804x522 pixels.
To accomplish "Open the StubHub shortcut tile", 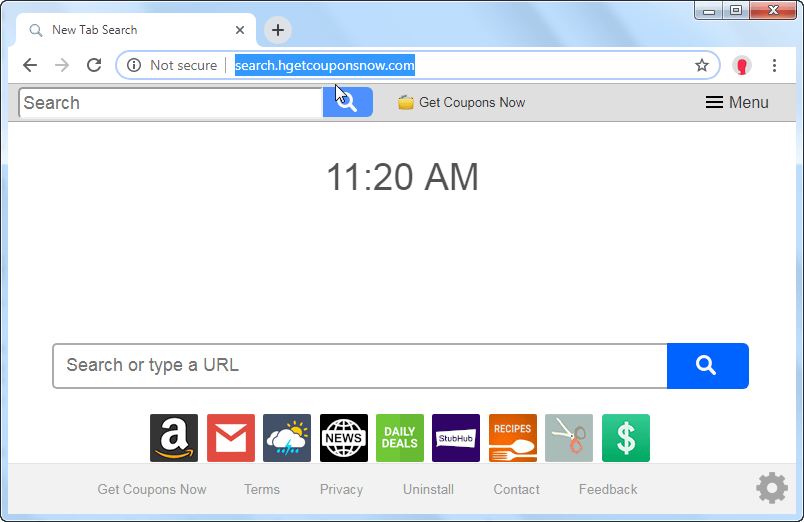I will point(456,438).
